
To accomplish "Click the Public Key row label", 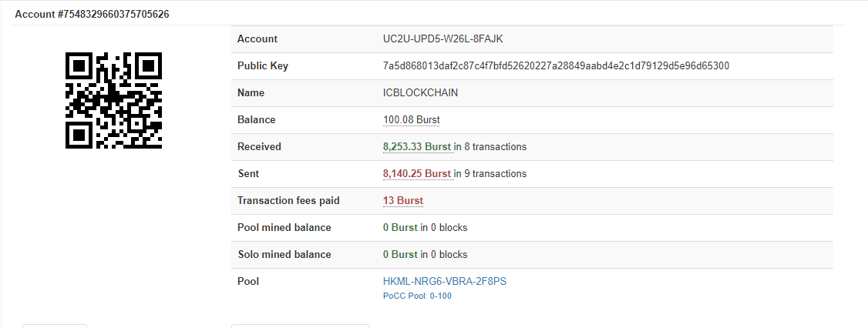I will coord(262,66).
